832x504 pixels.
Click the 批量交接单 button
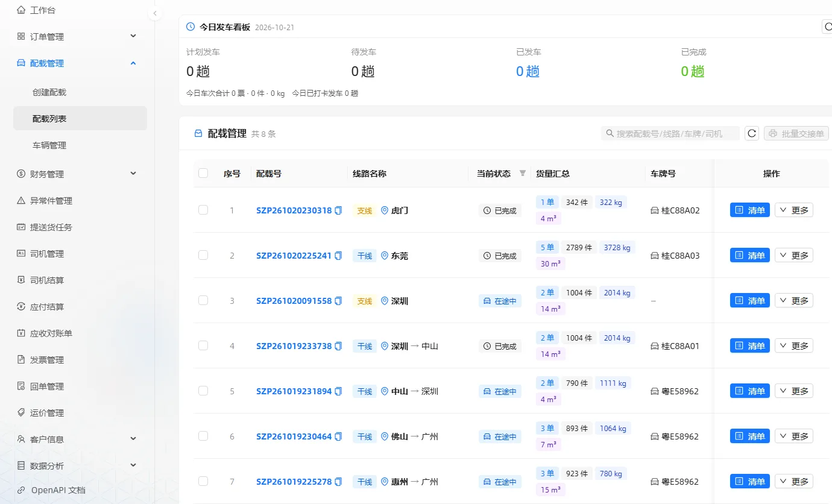796,133
